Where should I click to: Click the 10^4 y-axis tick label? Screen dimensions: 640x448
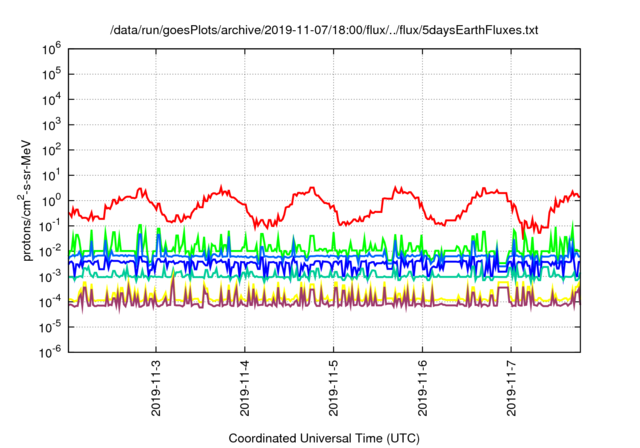pos(51,100)
